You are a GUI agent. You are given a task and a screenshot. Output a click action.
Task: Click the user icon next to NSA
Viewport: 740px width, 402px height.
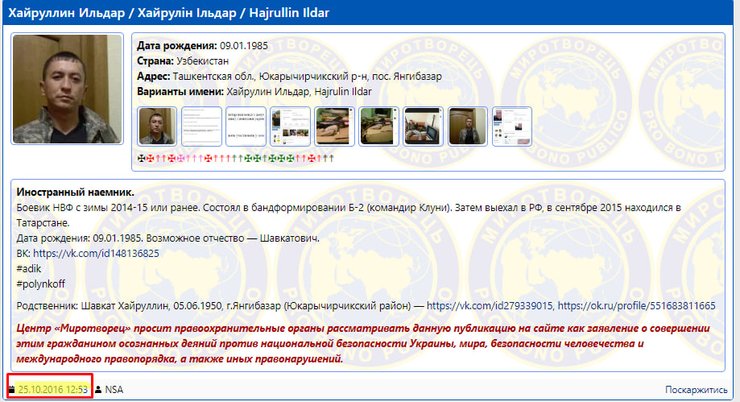tap(98, 389)
